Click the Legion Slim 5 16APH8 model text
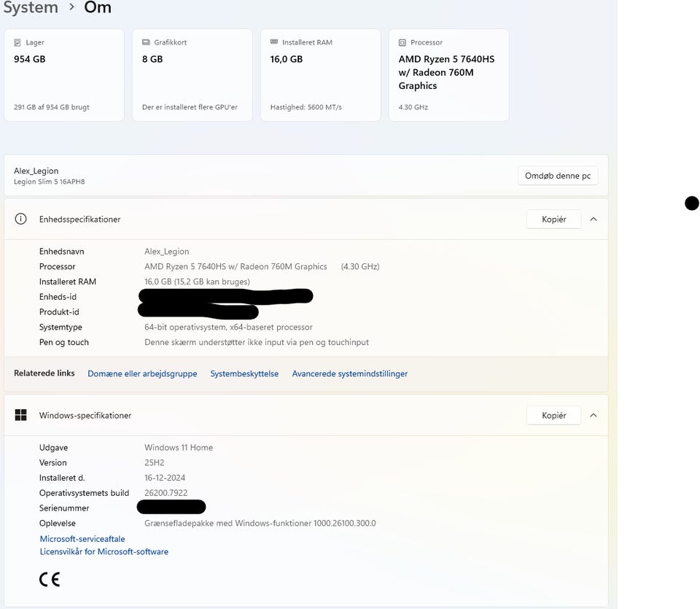This screenshot has width=700, height=609. [x=49, y=182]
